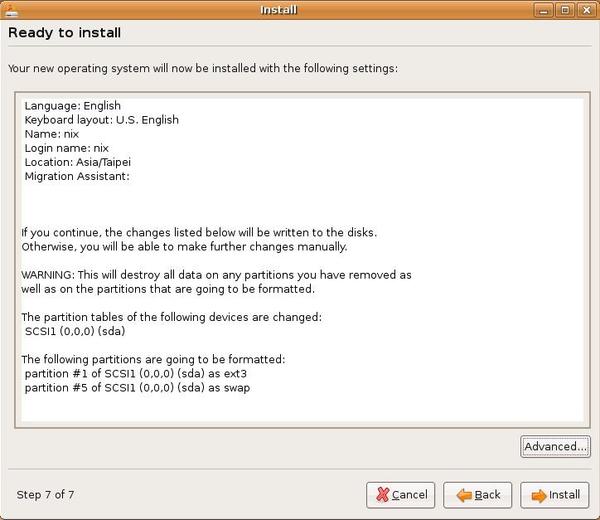Click the 'Location: Asia/Taipei' line
The image size is (600, 520).
(78, 162)
